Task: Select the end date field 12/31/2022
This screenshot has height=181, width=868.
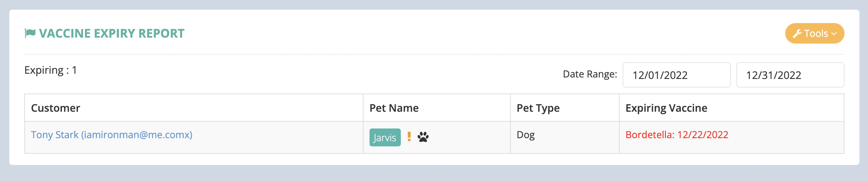Action: coord(790,75)
